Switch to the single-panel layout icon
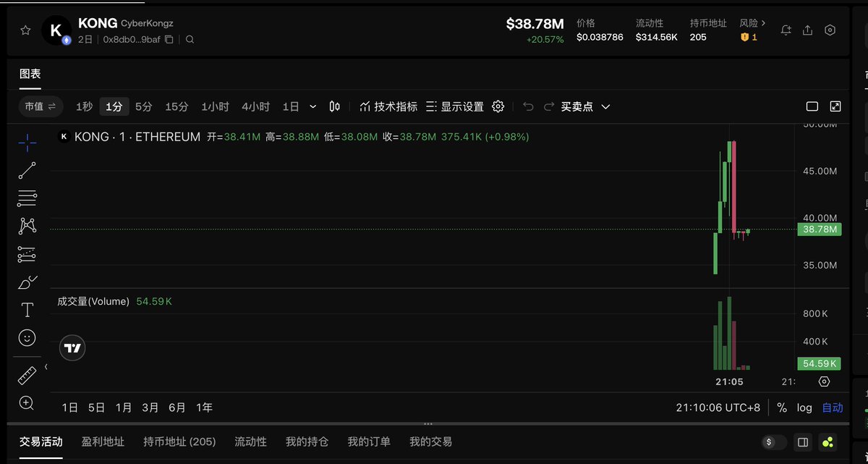868x464 pixels. (812, 106)
